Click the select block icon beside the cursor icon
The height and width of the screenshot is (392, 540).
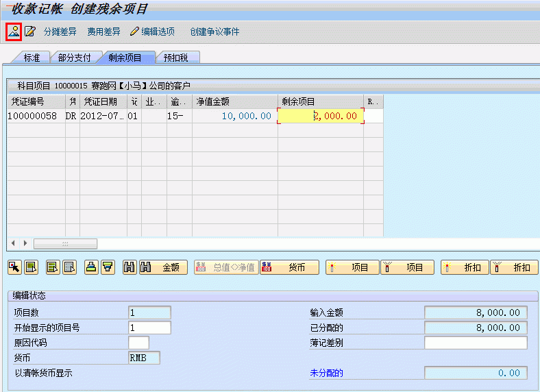point(31,267)
